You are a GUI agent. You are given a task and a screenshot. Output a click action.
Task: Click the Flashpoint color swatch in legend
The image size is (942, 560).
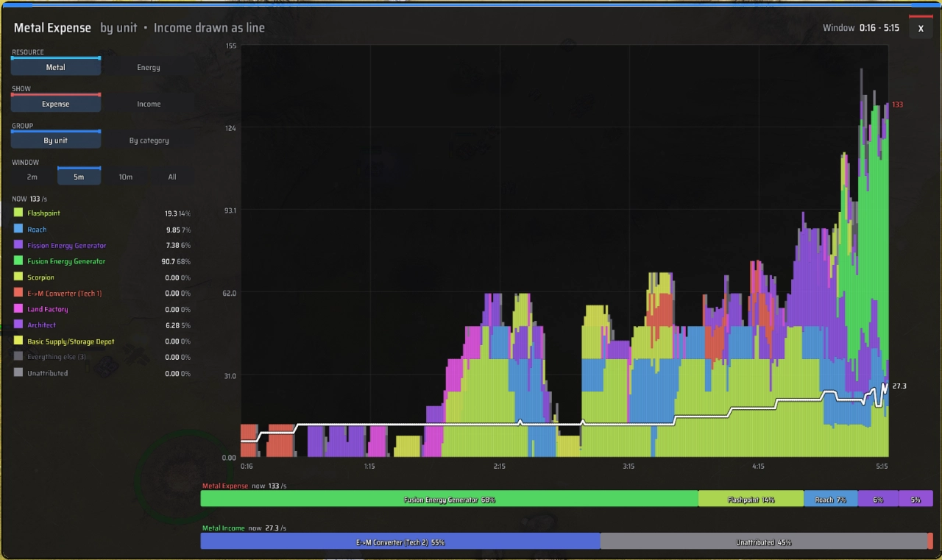point(18,213)
